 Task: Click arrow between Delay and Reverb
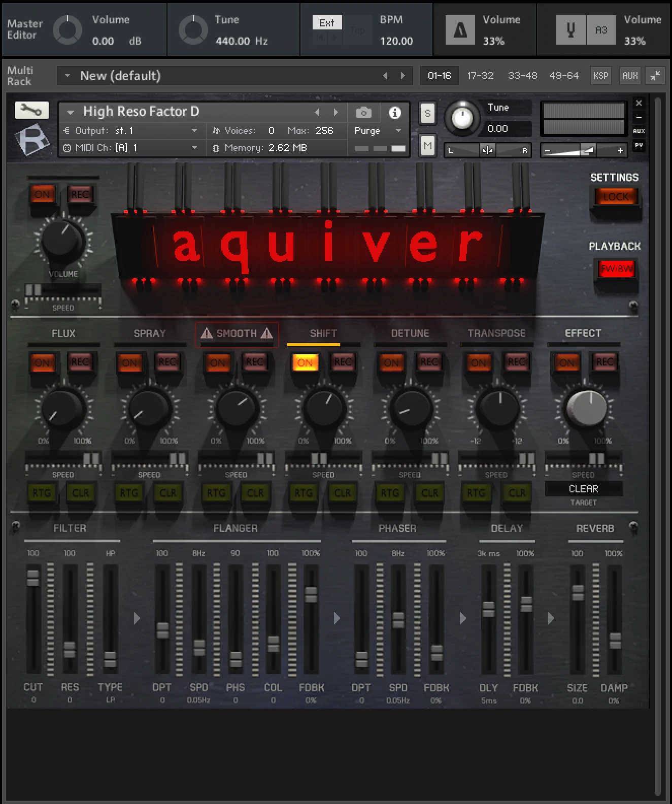(x=551, y=618)
